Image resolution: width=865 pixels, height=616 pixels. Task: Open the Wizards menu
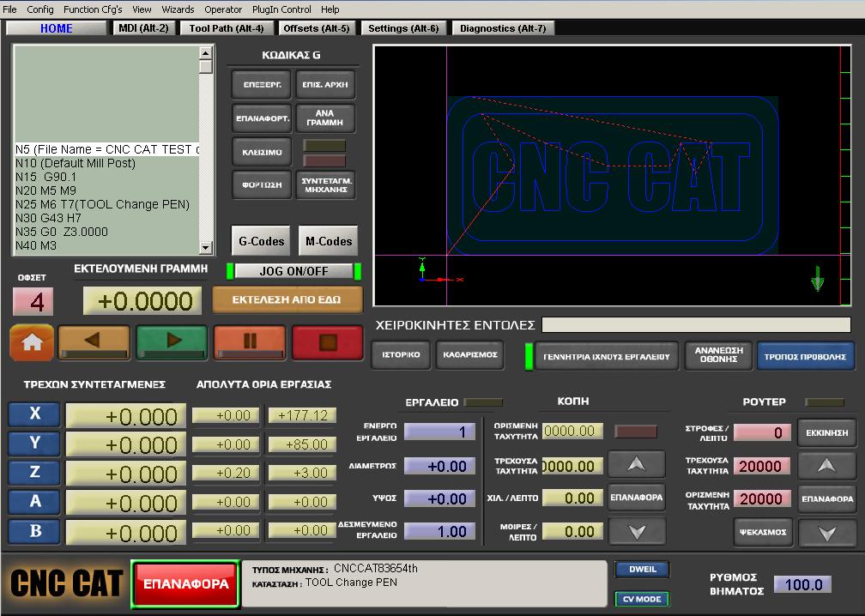[x=178, y=9]
